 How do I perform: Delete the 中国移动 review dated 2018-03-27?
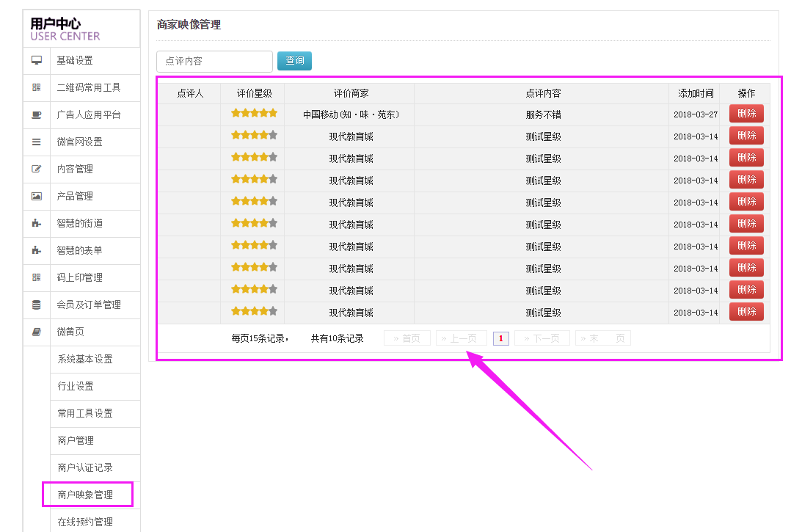(x=746, y=114)
